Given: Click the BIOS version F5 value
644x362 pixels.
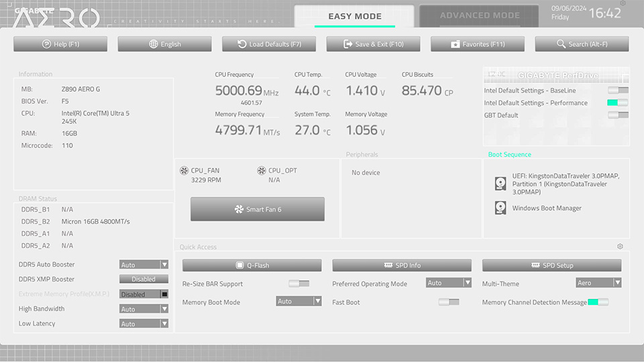Looking at the screenshot, I should click(x=65, y=101).
